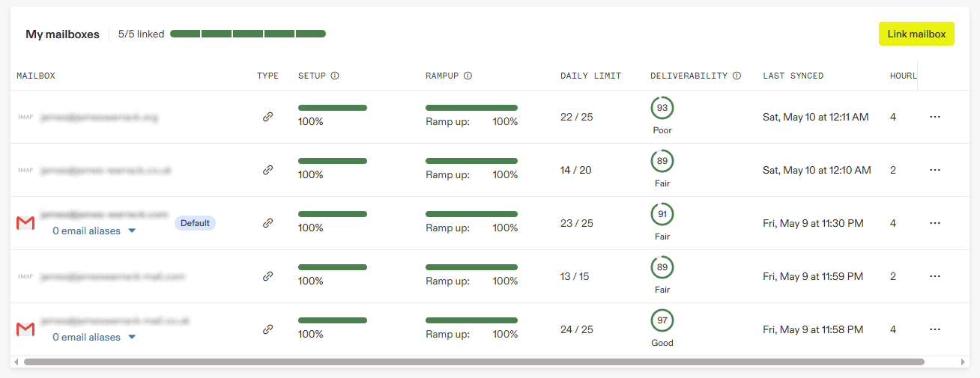Expand email aliases for the Default mailbox
The image size is (980, 378).
pos(94,231)
